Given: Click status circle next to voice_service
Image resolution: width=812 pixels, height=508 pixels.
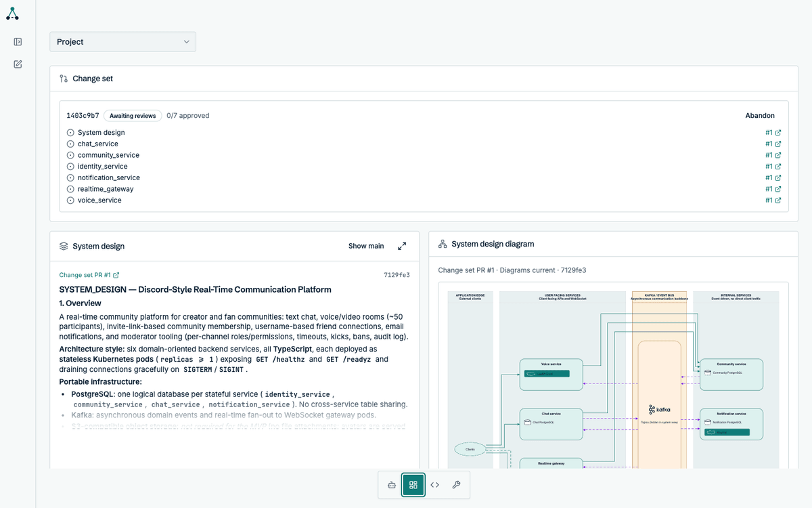Looking at the screenshot, I should tap(70, 200).
